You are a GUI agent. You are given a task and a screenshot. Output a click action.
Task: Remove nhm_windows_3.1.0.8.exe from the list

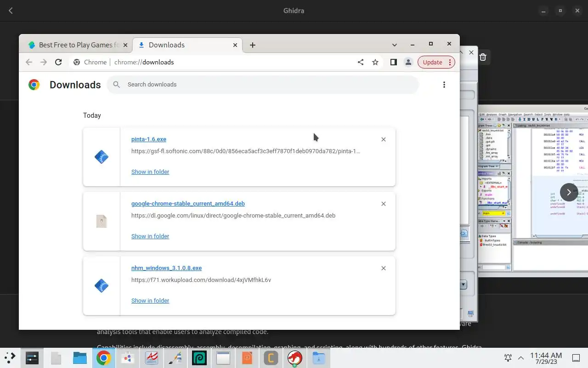click(384, 268)
